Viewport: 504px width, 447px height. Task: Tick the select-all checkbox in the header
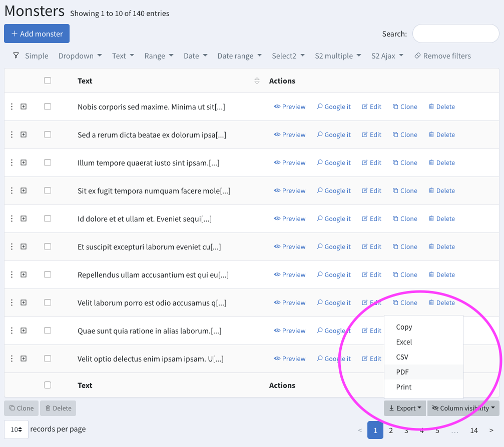coord(48,80)
